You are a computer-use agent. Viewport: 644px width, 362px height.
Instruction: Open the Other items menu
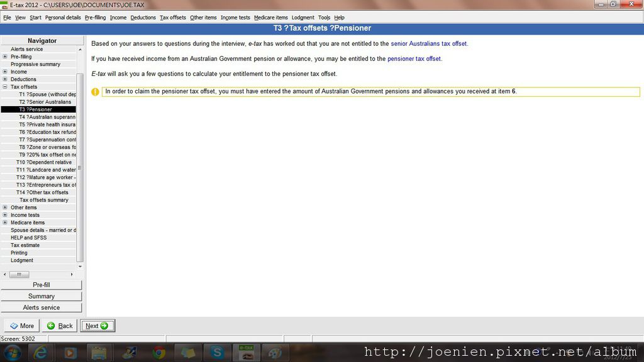click(x=203, y=18)
